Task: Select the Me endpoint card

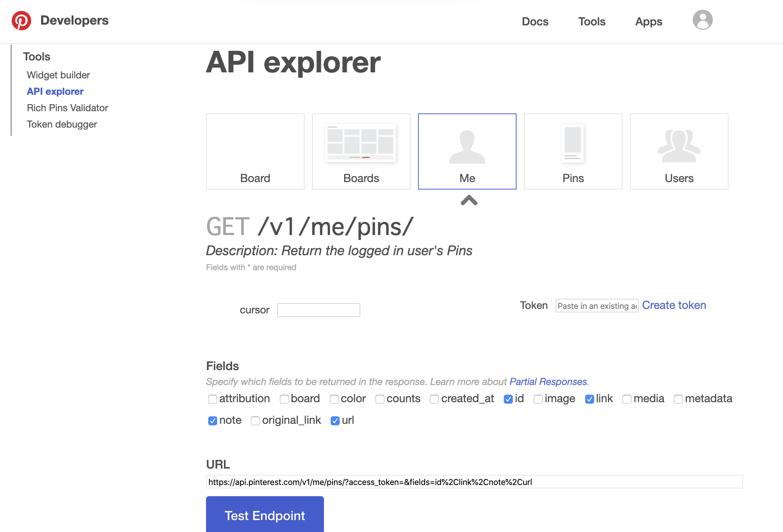Action: (467, 151)
